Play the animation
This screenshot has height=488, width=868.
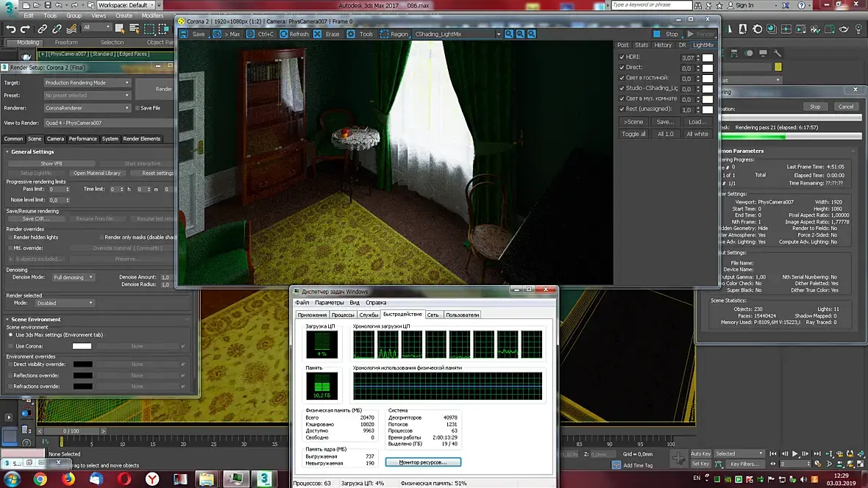click(795, 453)
